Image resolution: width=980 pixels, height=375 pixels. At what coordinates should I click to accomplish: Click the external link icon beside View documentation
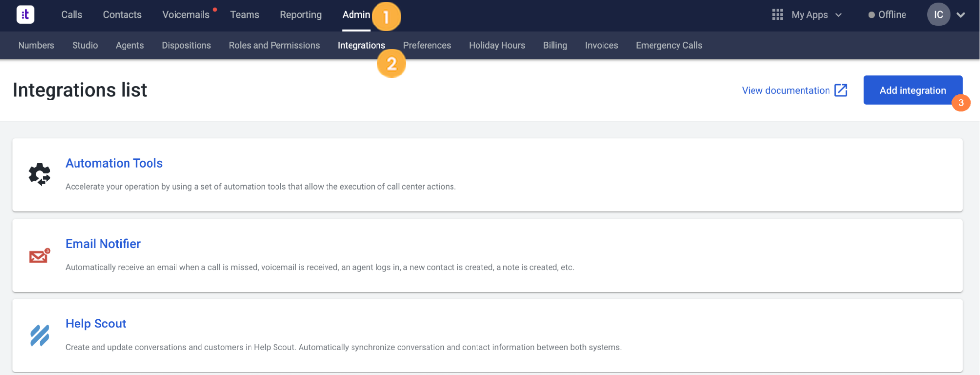841,90
